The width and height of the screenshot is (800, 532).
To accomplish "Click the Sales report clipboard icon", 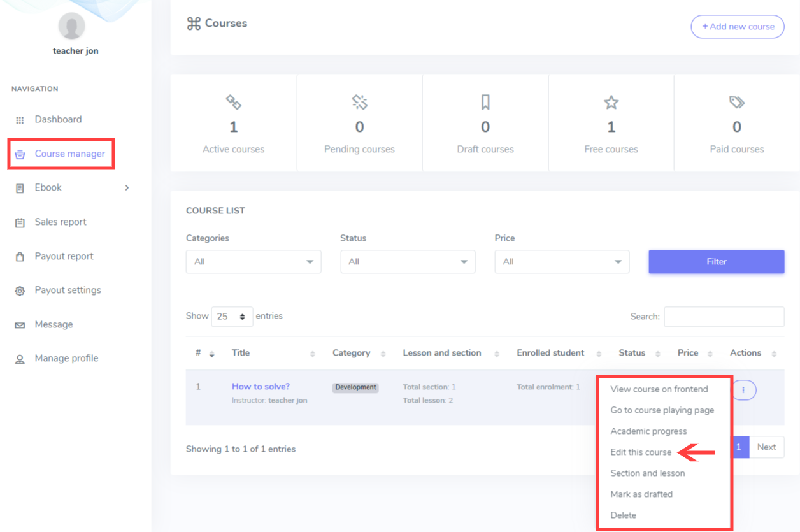I will [20, 222].
